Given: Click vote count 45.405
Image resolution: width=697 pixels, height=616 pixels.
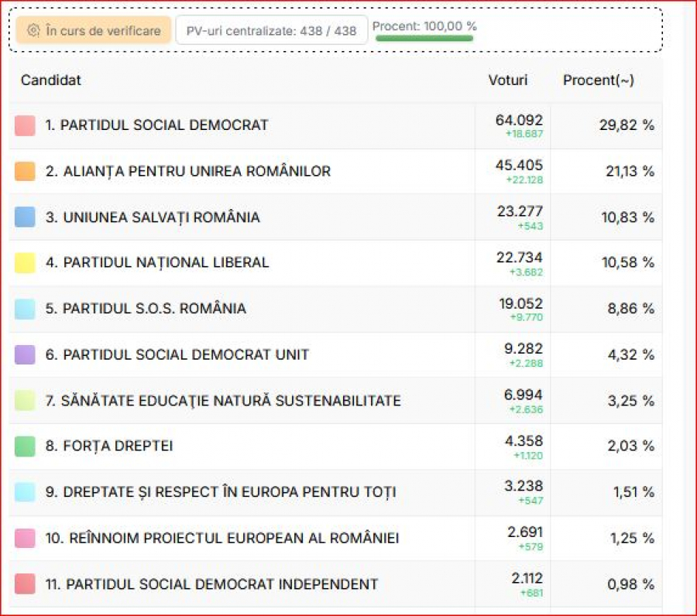Looking at the screenshot, I should 519,166.
